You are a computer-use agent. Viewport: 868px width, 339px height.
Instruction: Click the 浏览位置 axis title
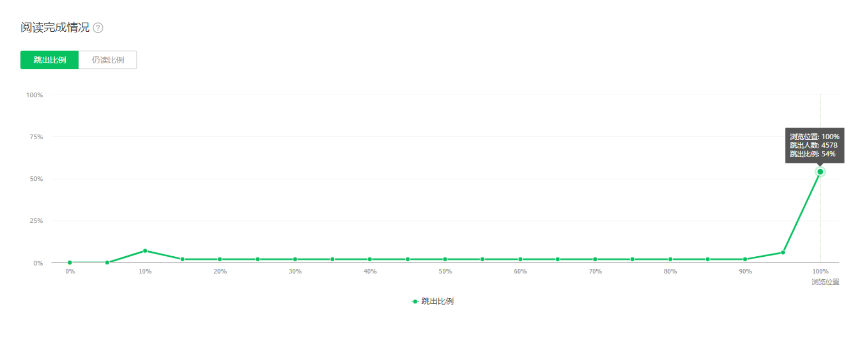[x=825, y=282]
